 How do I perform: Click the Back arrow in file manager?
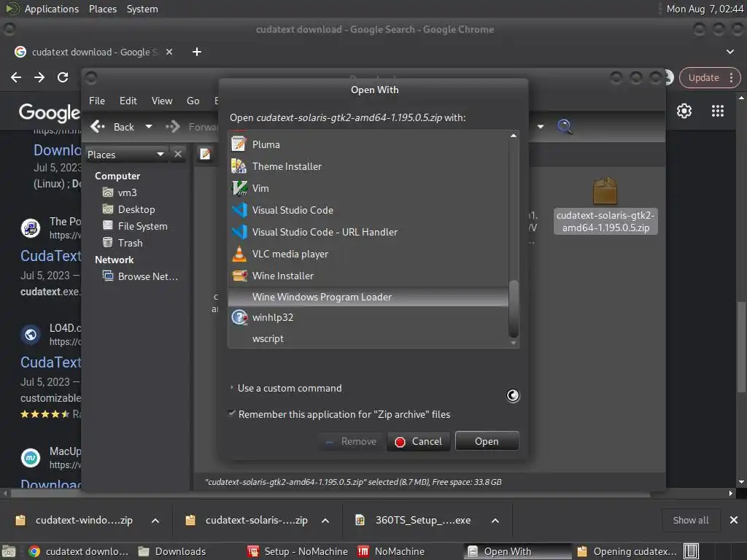tap(98, 127)
